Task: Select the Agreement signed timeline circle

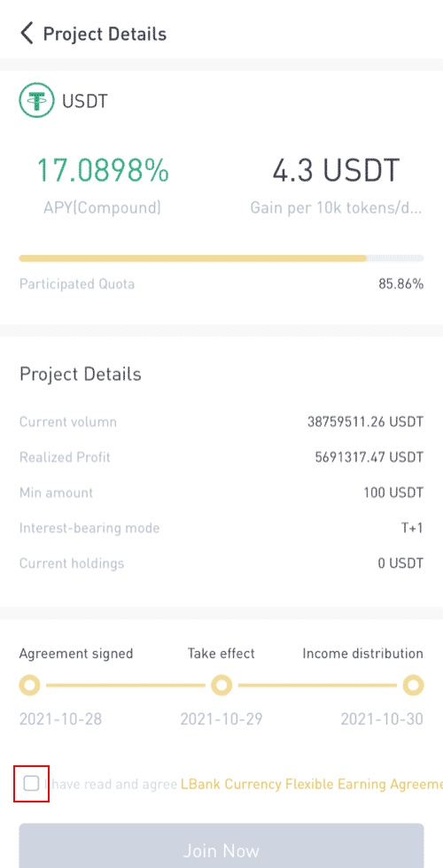Action: click(x=29, y=686)
